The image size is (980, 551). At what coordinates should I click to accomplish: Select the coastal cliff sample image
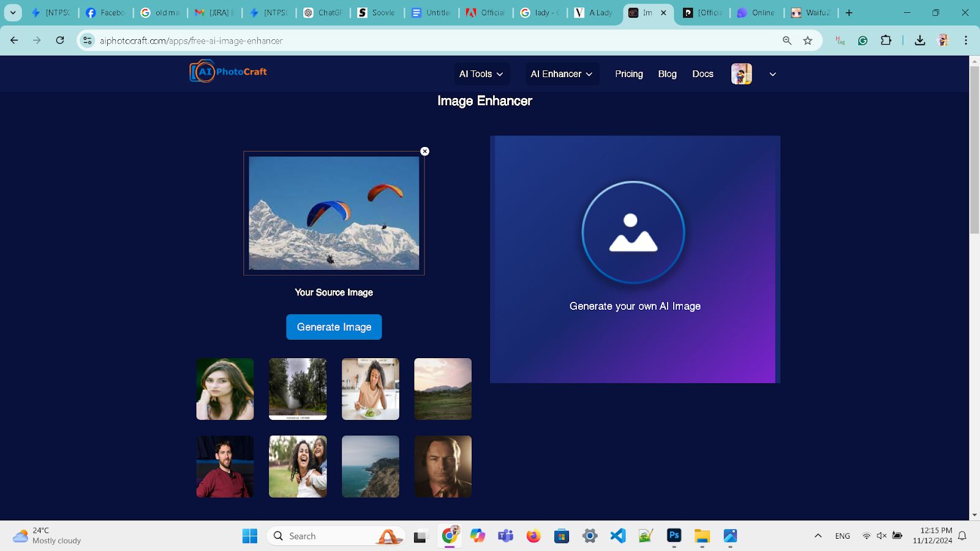(x=370, y=467)
